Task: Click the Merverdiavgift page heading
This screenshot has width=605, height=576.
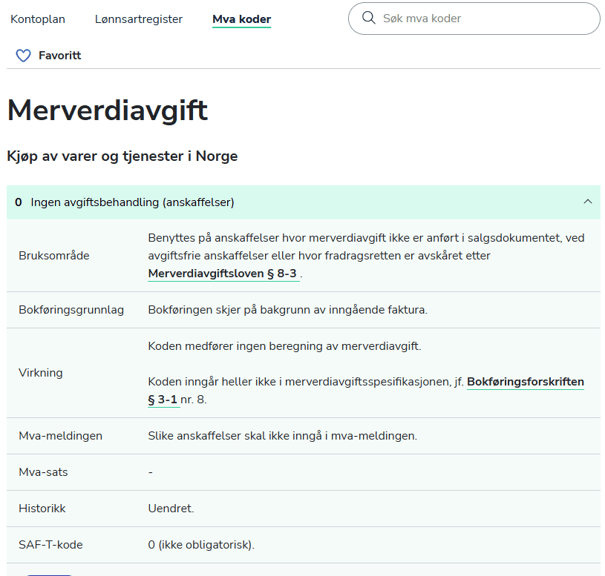Action: (107, 110)
